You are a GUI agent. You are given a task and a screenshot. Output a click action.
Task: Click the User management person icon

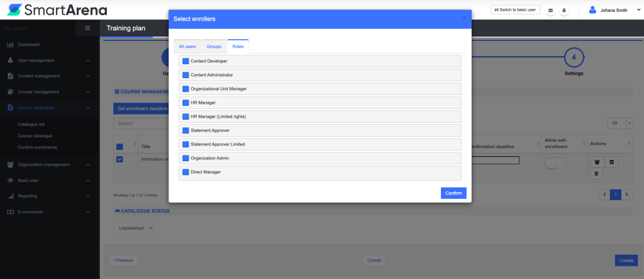click(x=10, y=60)
